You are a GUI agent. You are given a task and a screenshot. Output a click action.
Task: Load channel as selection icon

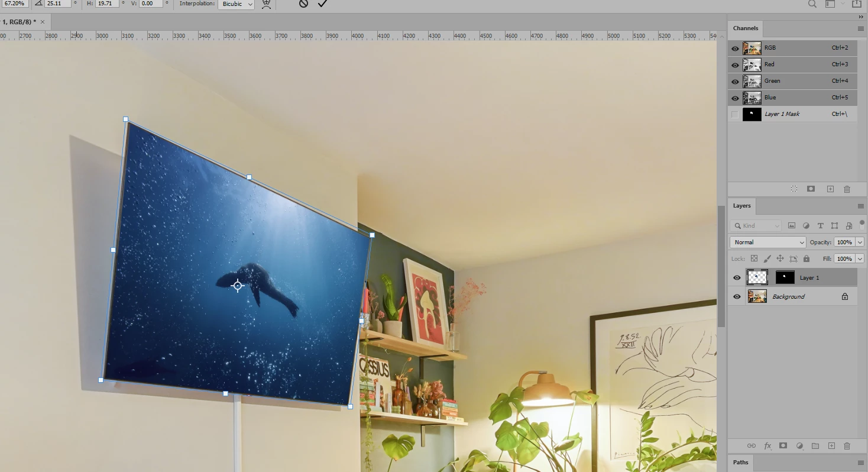coord(794,189)
